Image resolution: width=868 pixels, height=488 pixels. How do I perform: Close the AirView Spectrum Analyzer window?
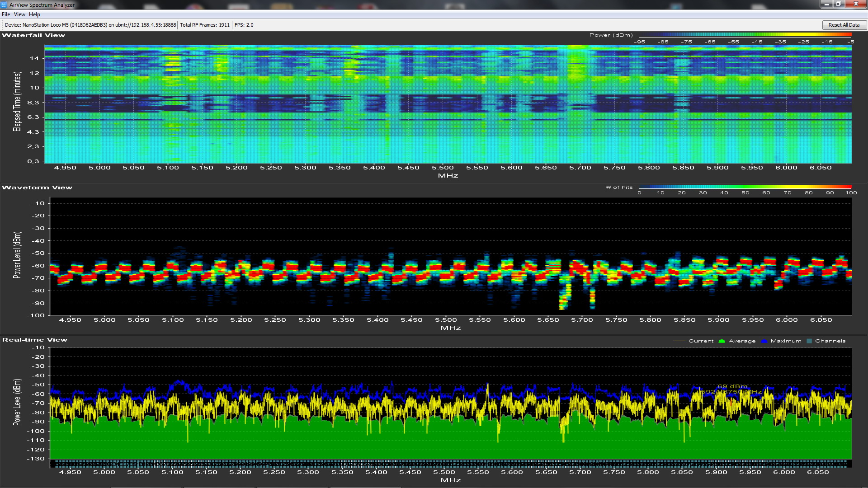(x=856, y=4)
